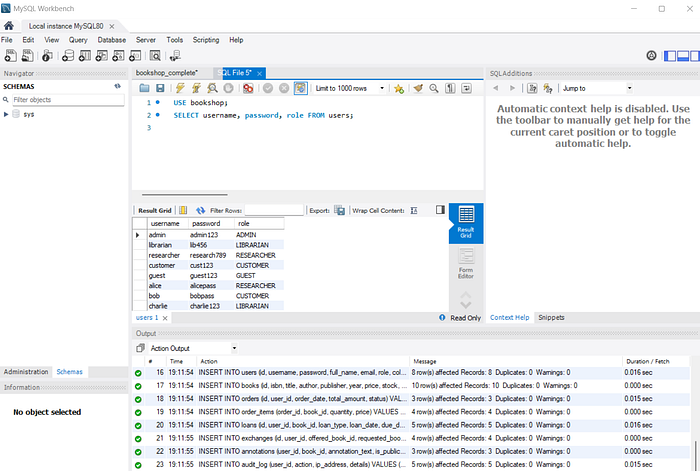Open SQL script file from main toolbar

27,56
